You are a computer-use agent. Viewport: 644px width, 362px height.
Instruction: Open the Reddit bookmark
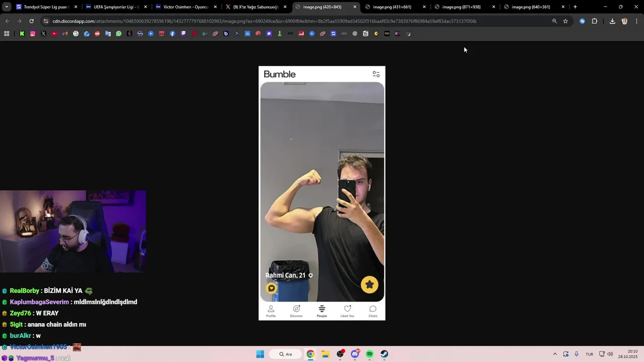click(x=97, y=34)
